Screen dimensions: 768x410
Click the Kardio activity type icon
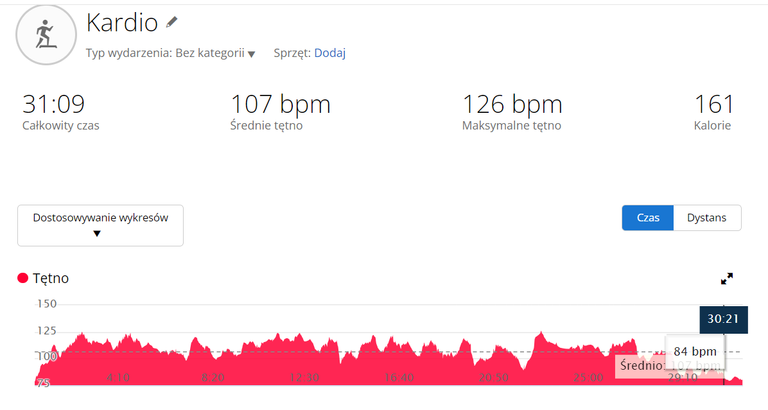[x=46, y=35]
